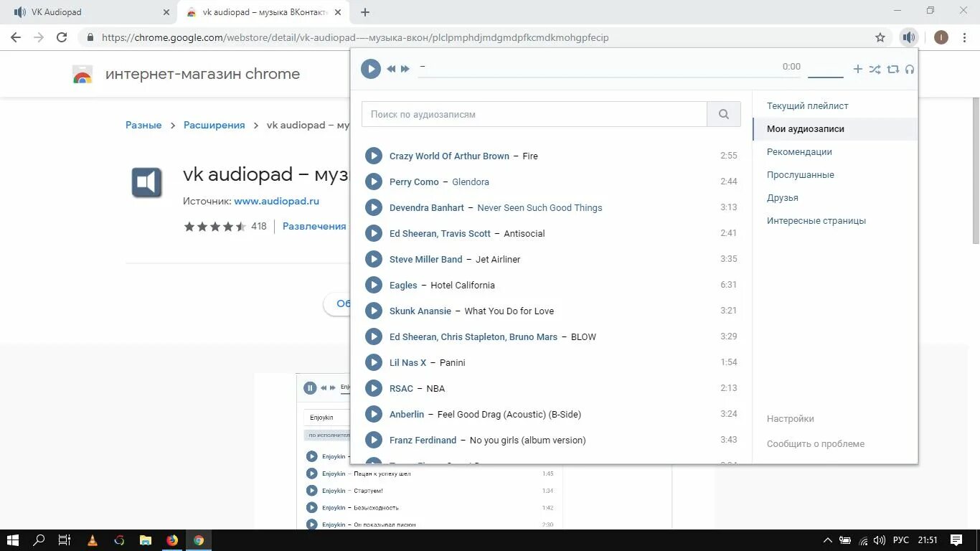Click the plus icon to add the track
980x551 pixels.
point(857,69)
